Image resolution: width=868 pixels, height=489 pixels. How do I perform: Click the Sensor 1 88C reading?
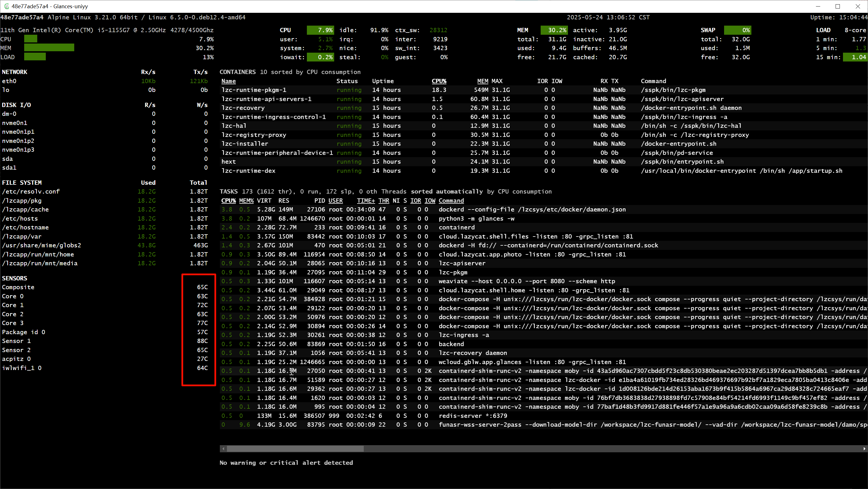(202, 341)
